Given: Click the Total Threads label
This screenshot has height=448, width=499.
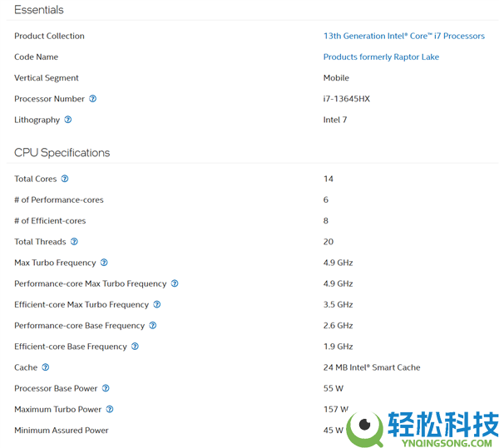Looking at the screenshot, I should (40, 242).
